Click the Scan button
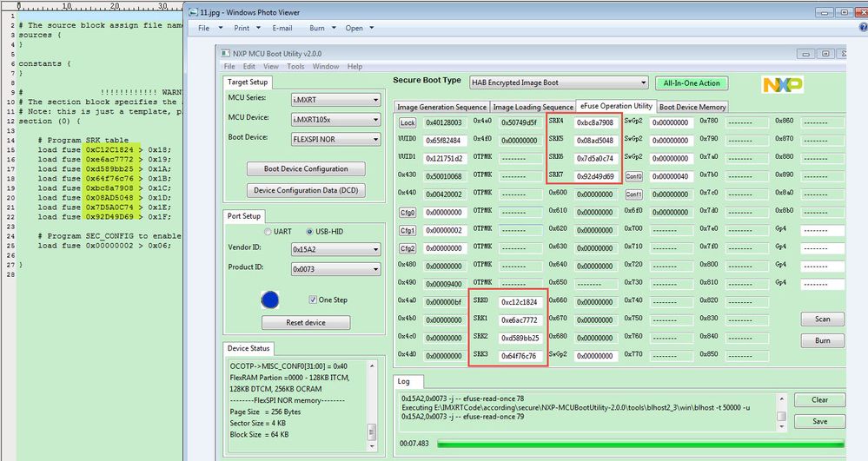 point(822,319)
